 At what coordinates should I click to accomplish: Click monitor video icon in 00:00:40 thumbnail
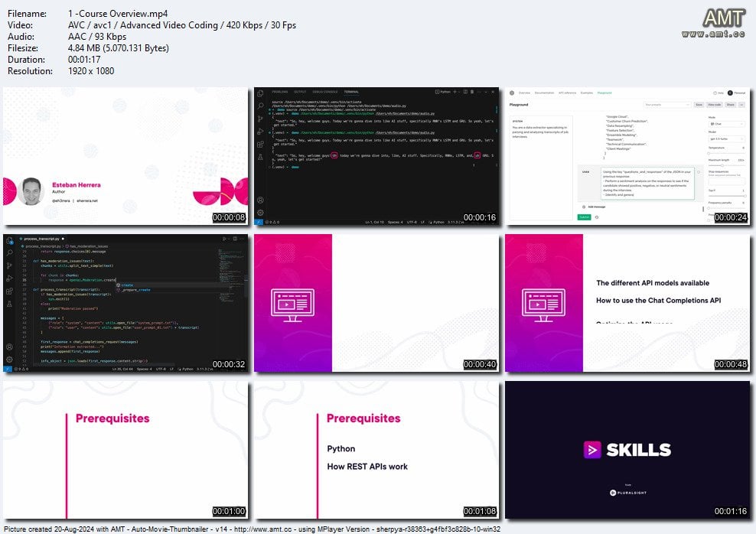[x=292, y=305]
